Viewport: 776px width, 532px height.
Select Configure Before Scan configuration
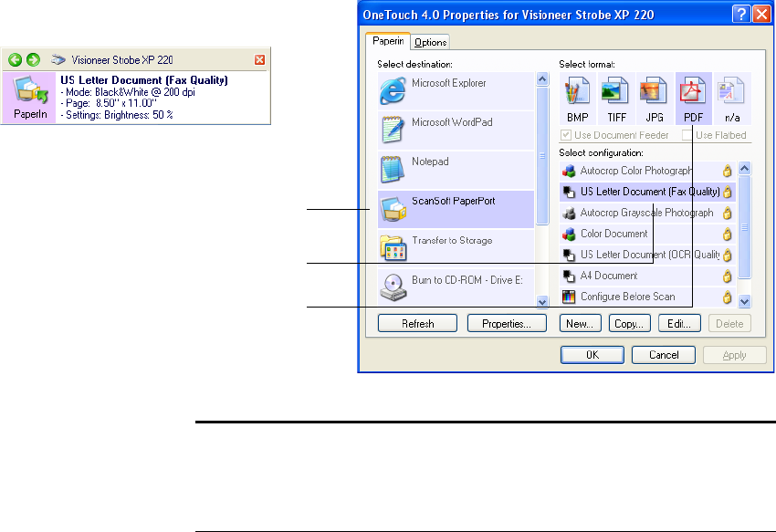pyautogui.click(x=647, y=297)
